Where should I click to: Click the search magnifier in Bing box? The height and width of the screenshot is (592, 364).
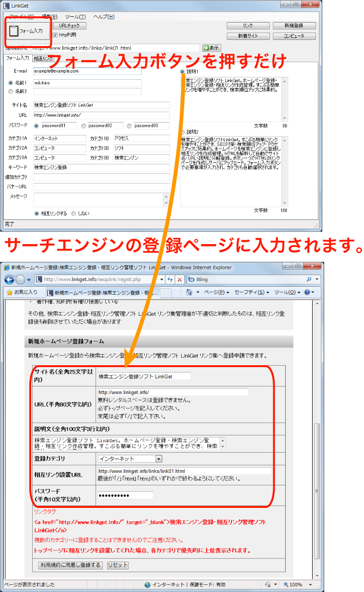click(309, 279)
